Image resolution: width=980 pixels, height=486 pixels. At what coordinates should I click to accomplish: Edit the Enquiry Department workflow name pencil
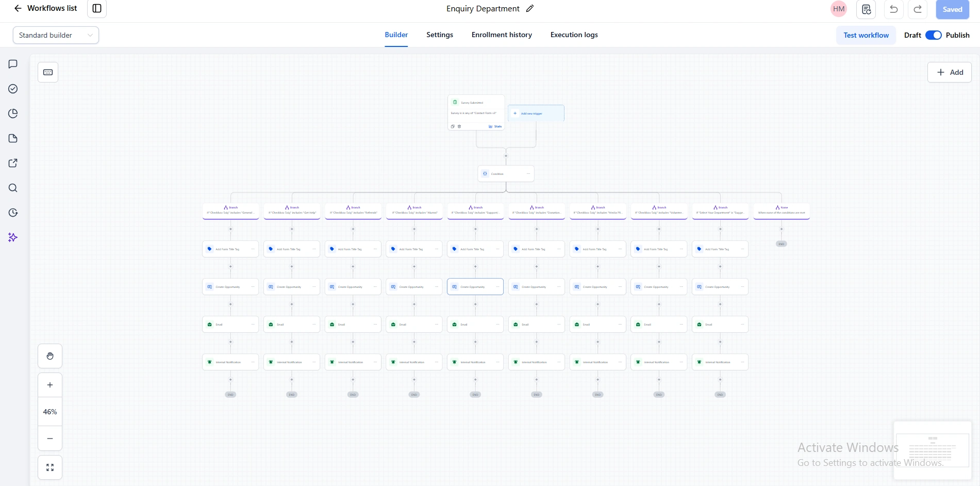[530, 8]
